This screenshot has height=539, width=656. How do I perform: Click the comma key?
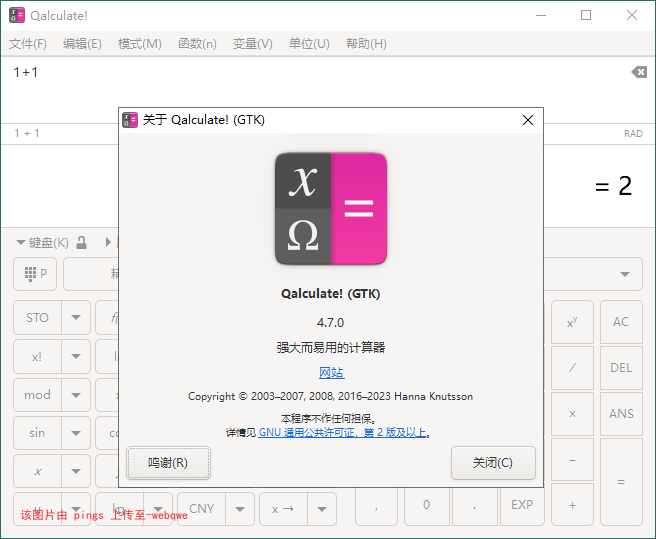click(x=376, y=505)
